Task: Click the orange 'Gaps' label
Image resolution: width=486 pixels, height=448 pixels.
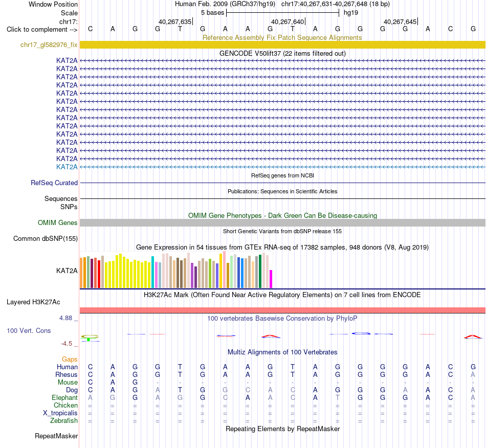Action: (x=70, y=359)
